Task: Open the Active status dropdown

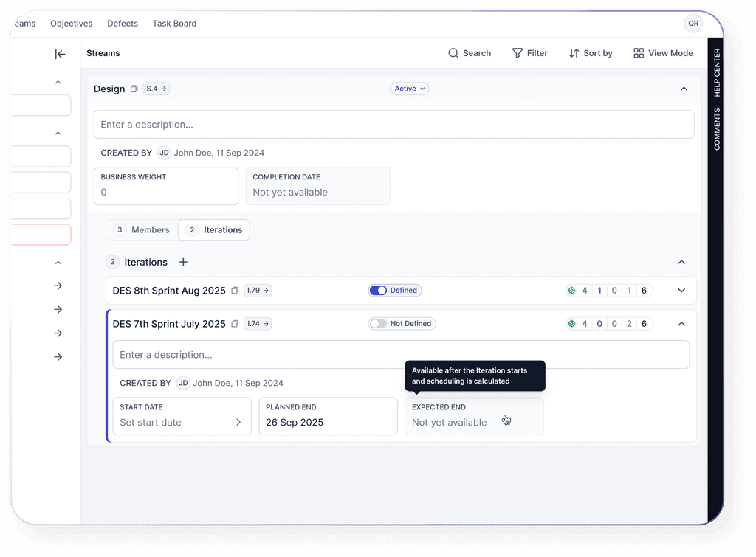Action: click(x=410, y=89)
